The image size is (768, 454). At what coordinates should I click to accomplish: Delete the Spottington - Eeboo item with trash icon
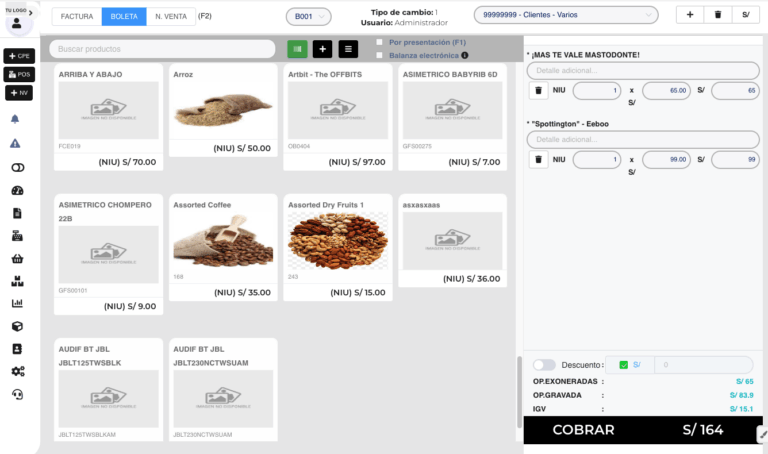[538, 159]
